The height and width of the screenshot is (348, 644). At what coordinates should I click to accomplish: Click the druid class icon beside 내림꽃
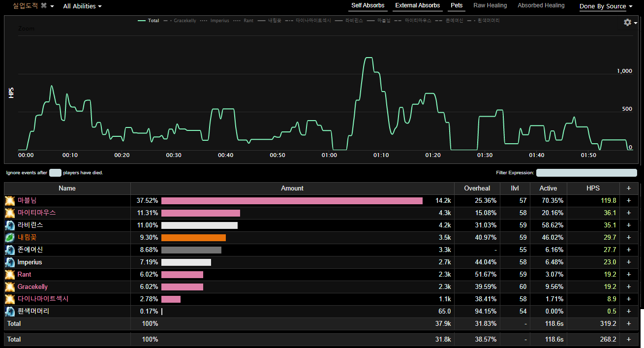(x=10, y=237)
